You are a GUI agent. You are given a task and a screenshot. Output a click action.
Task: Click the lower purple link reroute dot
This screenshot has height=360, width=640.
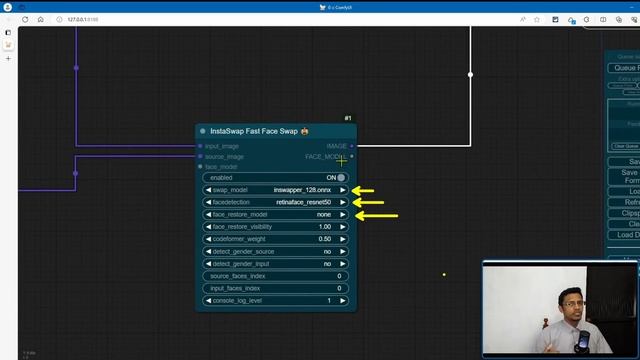click(76, 173)
